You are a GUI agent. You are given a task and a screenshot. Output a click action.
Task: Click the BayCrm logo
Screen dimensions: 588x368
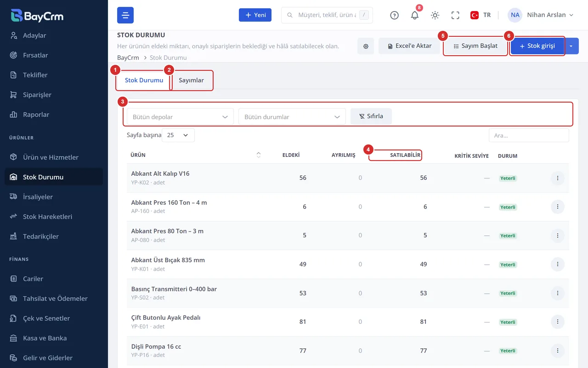pos(37,16)
